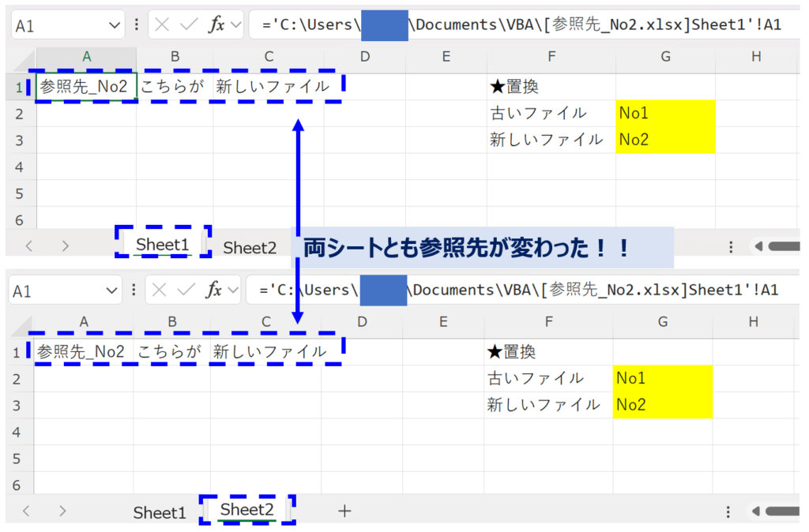
Task: Click horizontal scrollbar thumb in upper window
Action: (785, 246)
